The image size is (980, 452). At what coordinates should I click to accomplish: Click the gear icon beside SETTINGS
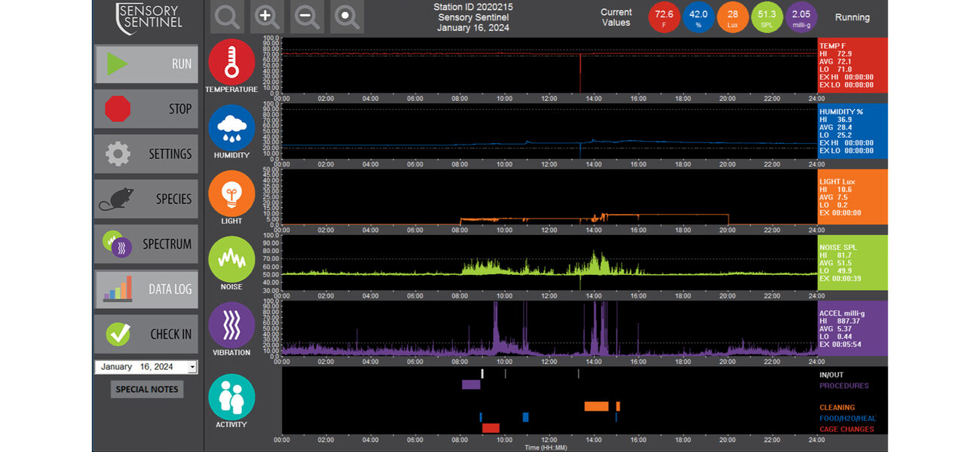[118, 154]
